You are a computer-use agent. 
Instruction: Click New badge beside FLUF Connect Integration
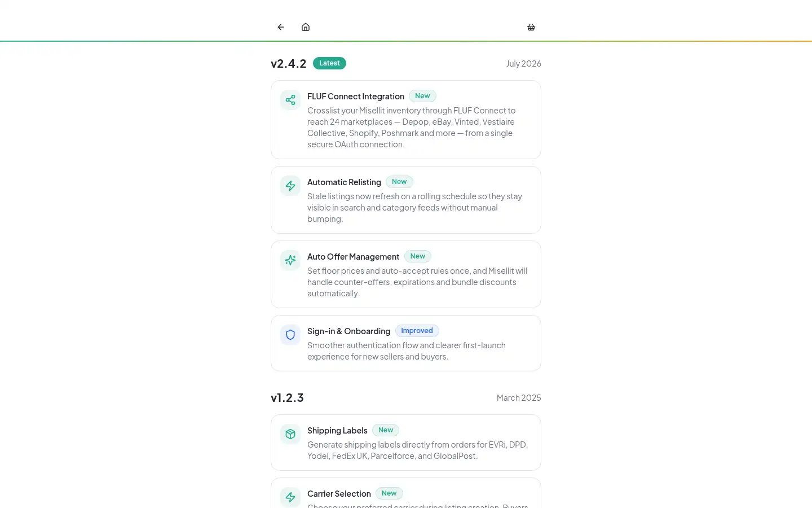click(422, 96)
